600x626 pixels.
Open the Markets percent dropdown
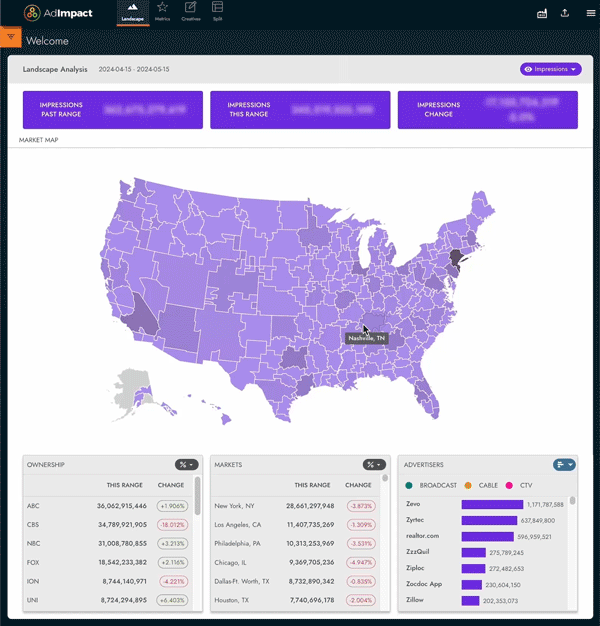point(374,465)
